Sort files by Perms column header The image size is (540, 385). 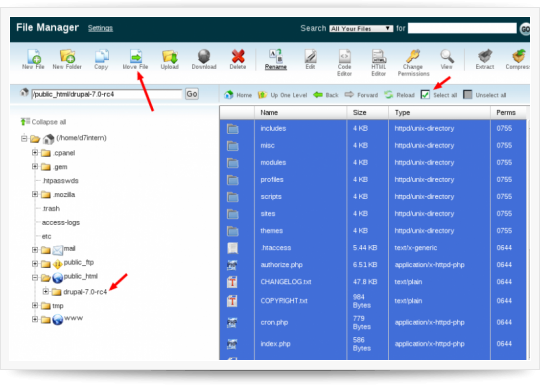point(508,113)
